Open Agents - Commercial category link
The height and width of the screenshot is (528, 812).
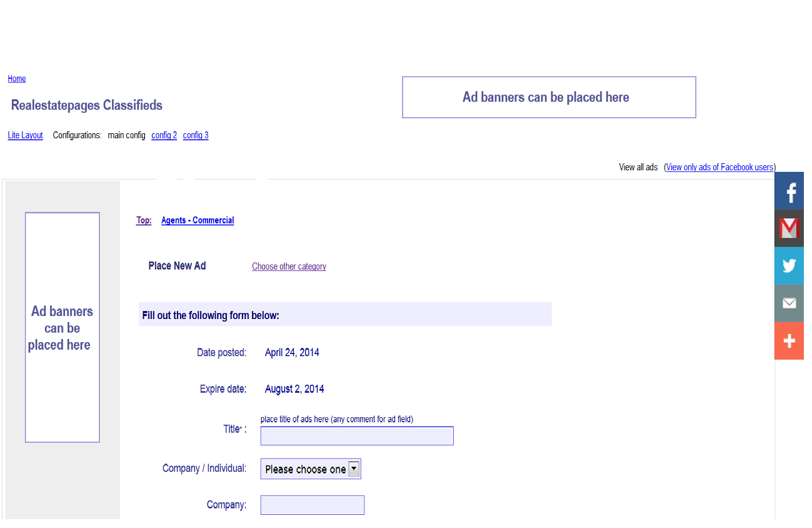pos(198,220)
